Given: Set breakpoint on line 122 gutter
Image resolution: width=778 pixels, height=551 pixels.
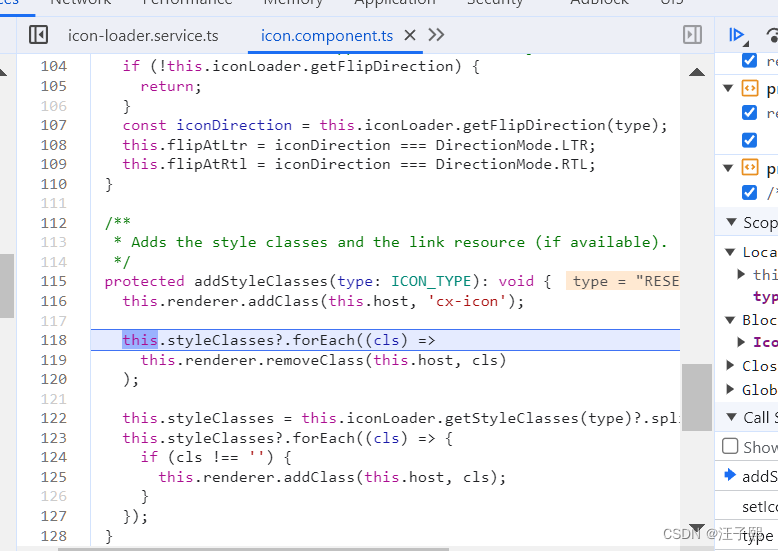Looking at the screenshot, I should click(54, 418).
